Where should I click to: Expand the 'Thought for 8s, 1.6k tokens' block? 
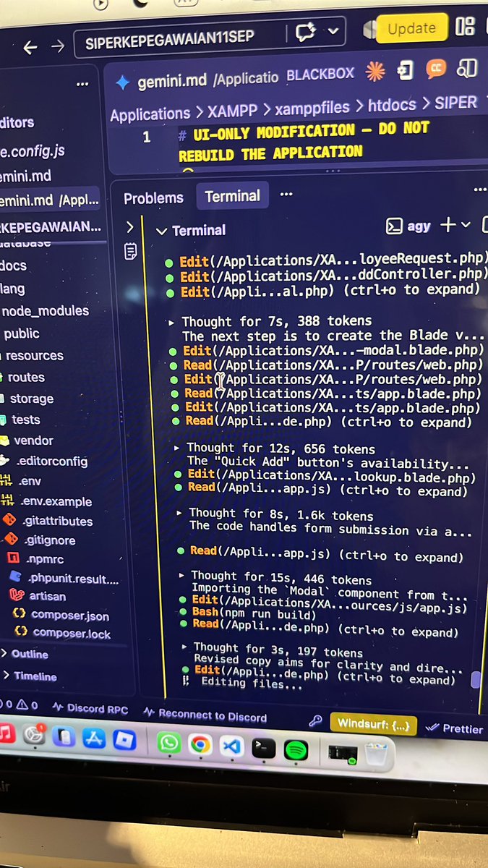(x=276, y=516)
